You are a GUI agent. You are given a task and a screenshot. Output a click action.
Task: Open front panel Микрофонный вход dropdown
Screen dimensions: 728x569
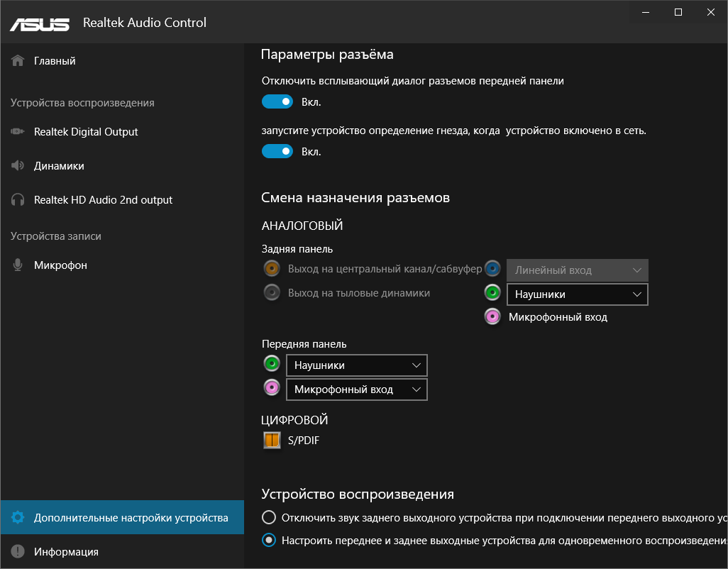tap(357, 390)
